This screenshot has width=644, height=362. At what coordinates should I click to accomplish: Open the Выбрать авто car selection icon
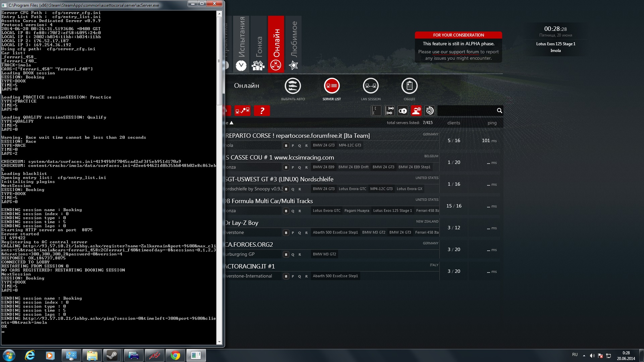pos(292,86)
